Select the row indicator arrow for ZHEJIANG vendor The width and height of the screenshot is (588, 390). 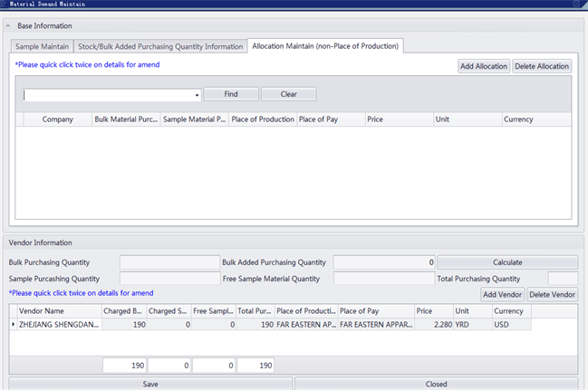[x=13, y=324]
